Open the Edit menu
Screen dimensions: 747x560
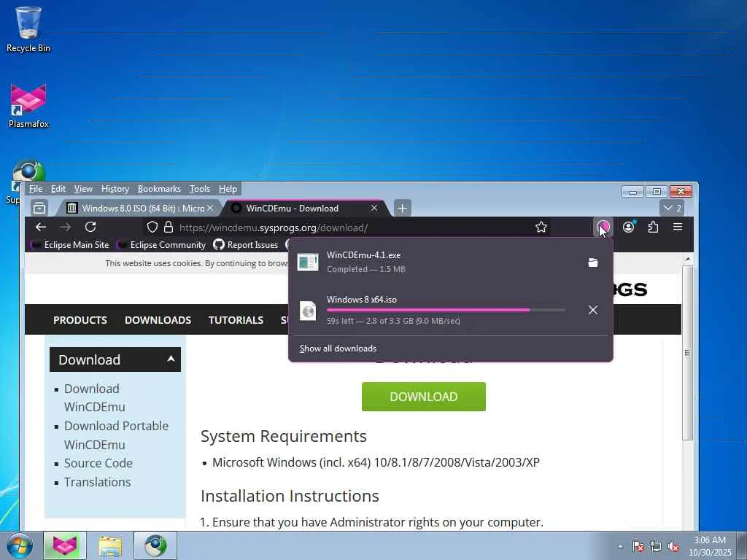point(58,189)
